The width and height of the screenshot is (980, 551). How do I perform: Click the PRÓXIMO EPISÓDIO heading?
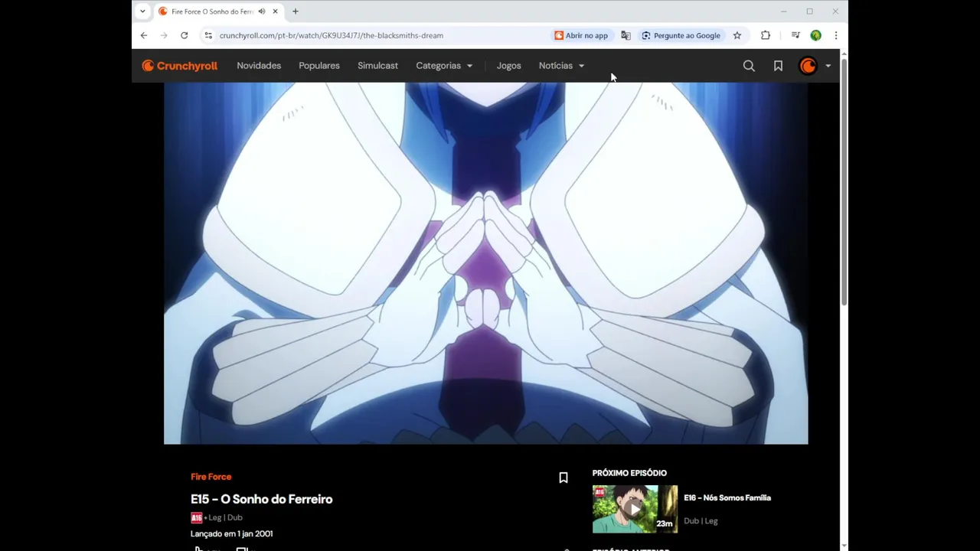[629, 473]
